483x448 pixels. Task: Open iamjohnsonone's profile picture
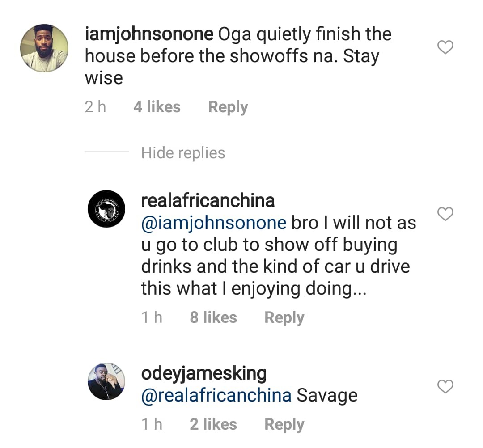pos(44,47)
